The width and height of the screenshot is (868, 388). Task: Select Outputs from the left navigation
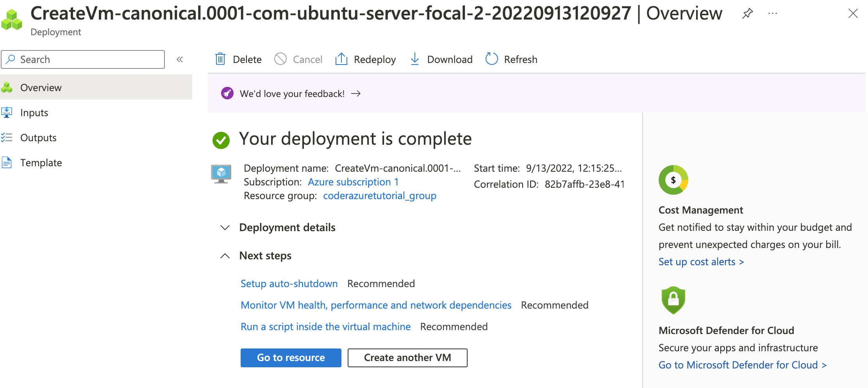click(x=38, y=137)
